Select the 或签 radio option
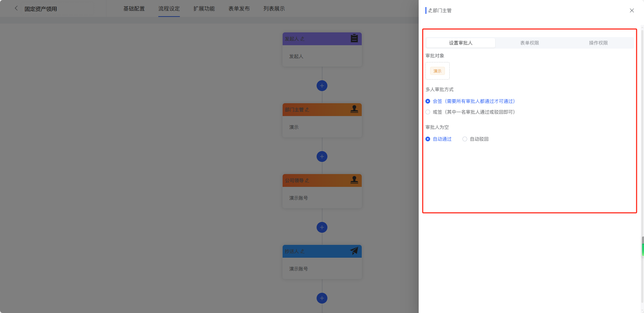This screenshot has height=313, width=644. point(428,112)
